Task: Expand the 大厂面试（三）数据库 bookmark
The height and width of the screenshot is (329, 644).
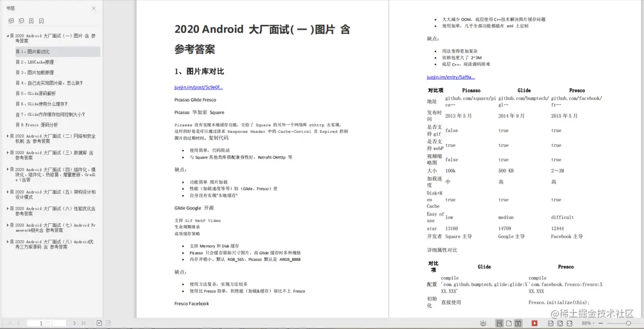Action: pyautogui.click(x=8, y=153)
